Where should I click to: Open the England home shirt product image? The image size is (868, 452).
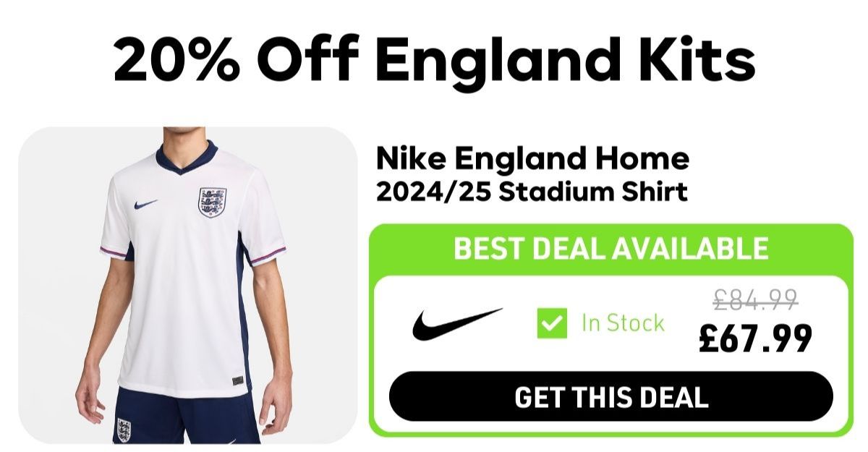(187, 285)
